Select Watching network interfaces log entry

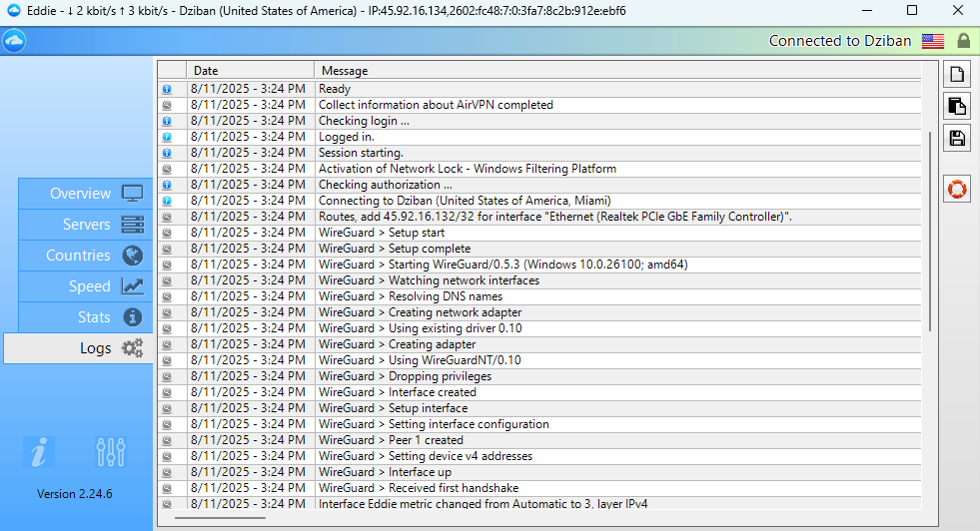click(539, 280)
